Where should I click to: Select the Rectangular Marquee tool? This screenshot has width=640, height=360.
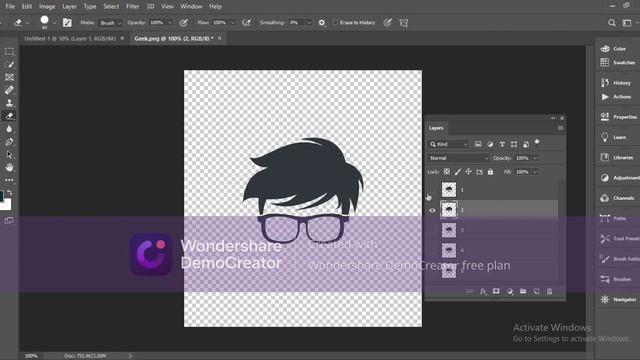[9, 52]
